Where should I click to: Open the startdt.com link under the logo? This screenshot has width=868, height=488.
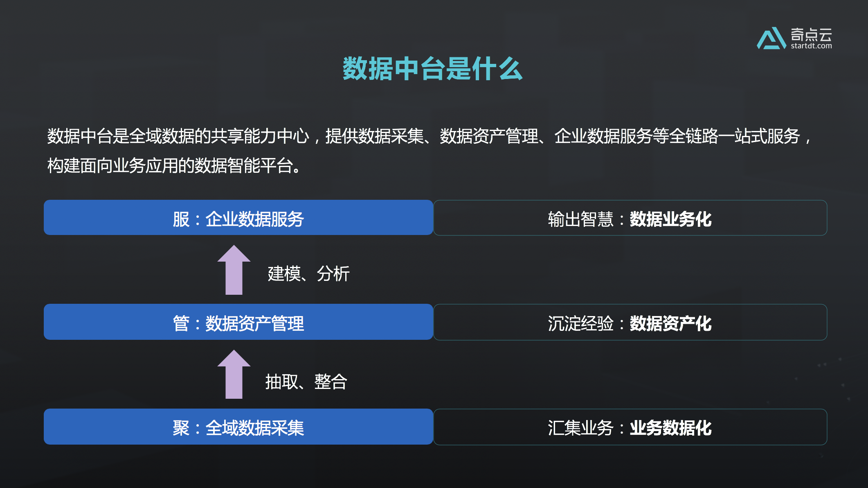(811, 46)
